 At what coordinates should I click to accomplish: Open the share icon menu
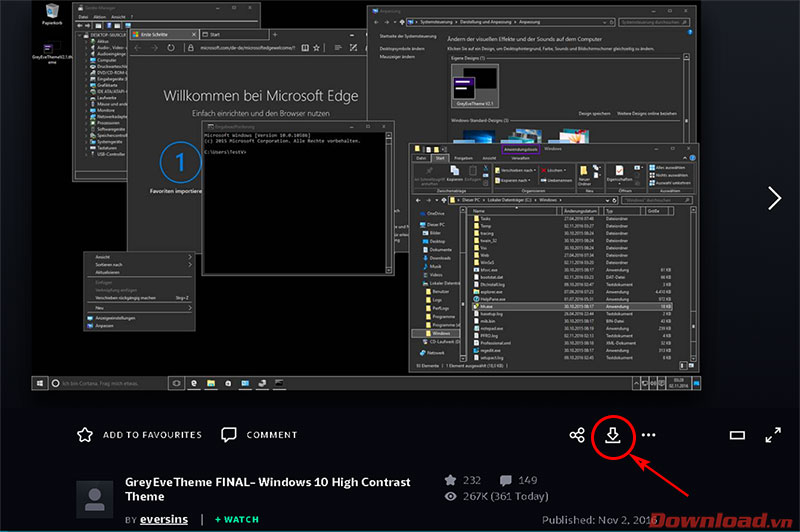tap(577, 436)
